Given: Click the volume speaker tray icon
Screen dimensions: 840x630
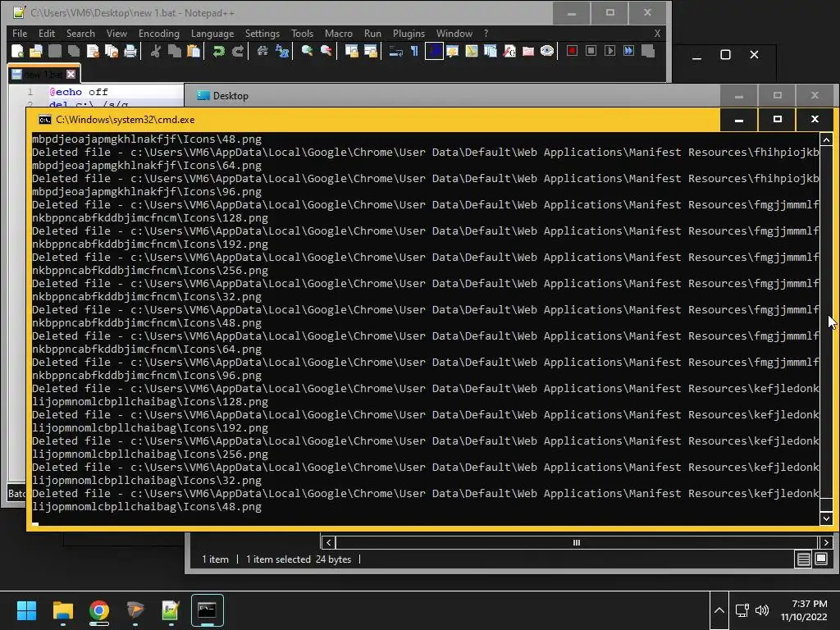Looking at the screenshot, I should tap(762, 610).
